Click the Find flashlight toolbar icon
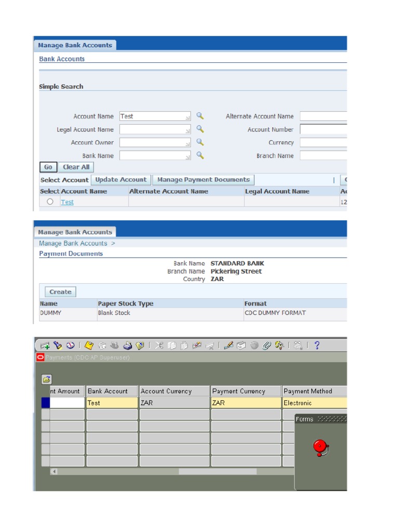399x532 pixels. (x=57, y=345)
